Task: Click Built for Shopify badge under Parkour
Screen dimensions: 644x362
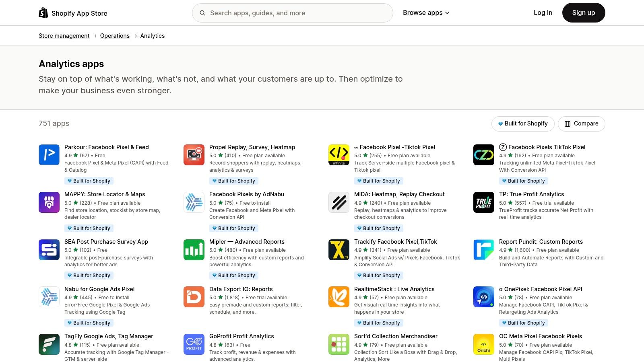Action: [x=89, y=181]
